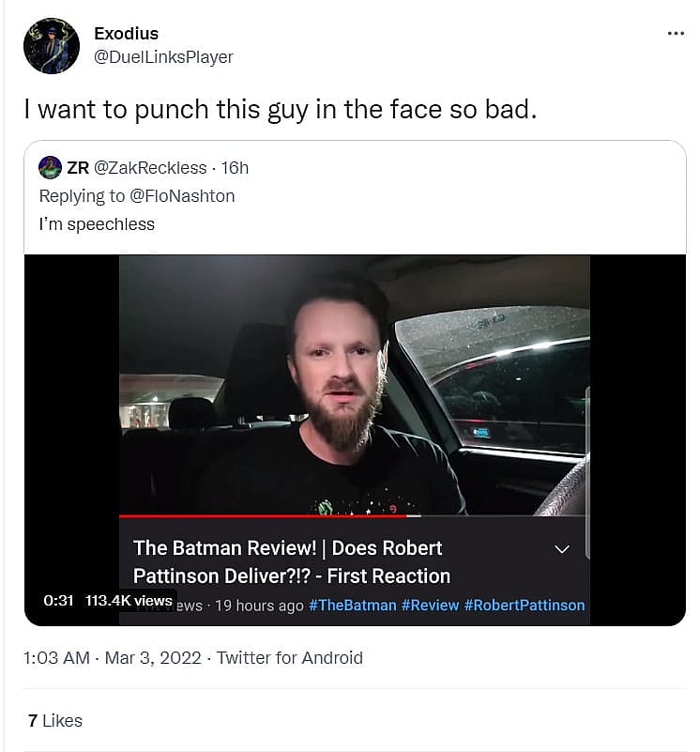Click the quoted tweet's 16h timestamp
700x752 pixels.
(x=235, y=168)
